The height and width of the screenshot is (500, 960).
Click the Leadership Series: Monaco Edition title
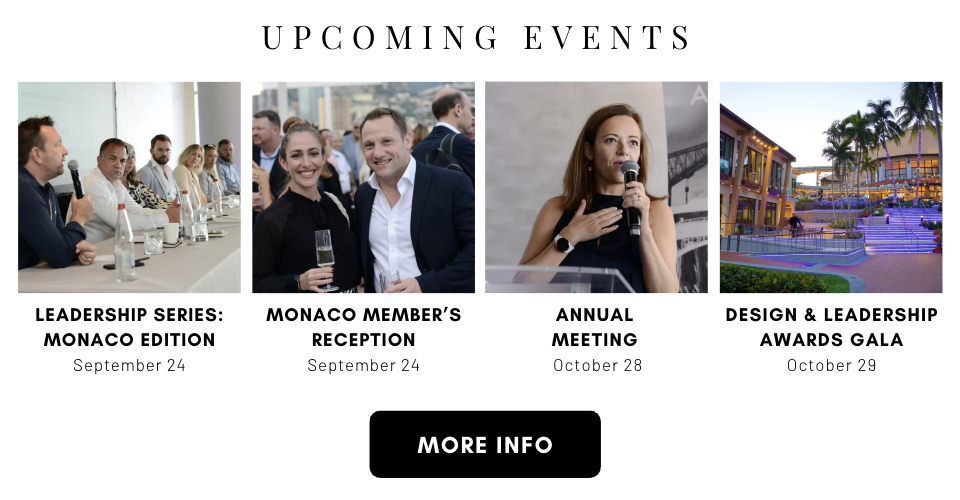point(129,327)
